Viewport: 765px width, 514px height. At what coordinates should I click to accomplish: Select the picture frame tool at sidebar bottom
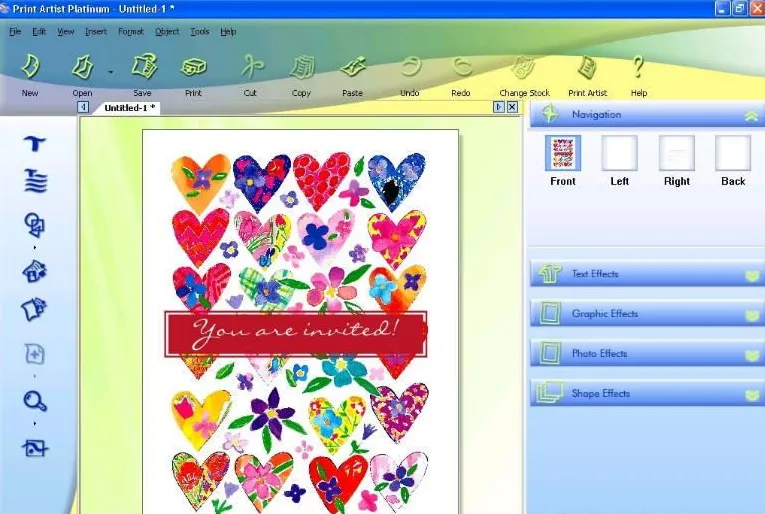(x=35, y=448)
